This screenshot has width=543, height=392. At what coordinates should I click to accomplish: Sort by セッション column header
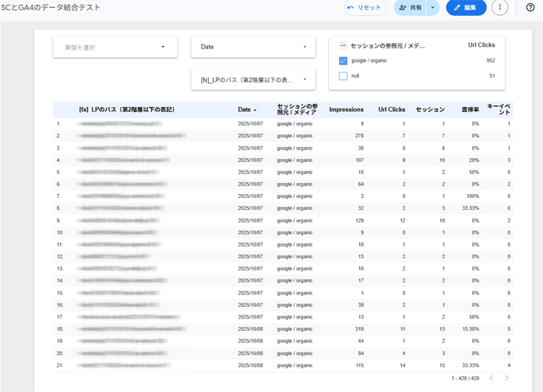coord(430,109)
